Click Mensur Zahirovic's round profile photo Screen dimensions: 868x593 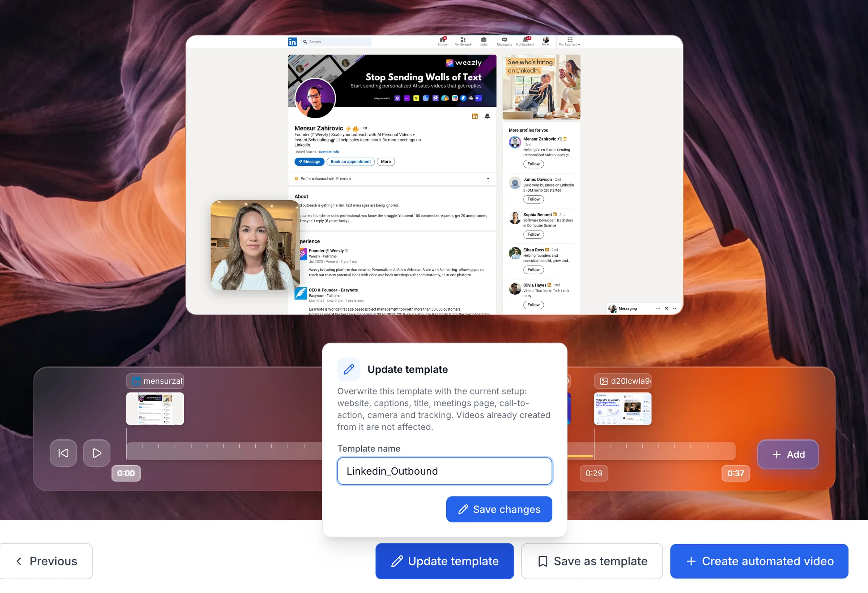click(315, 98)
